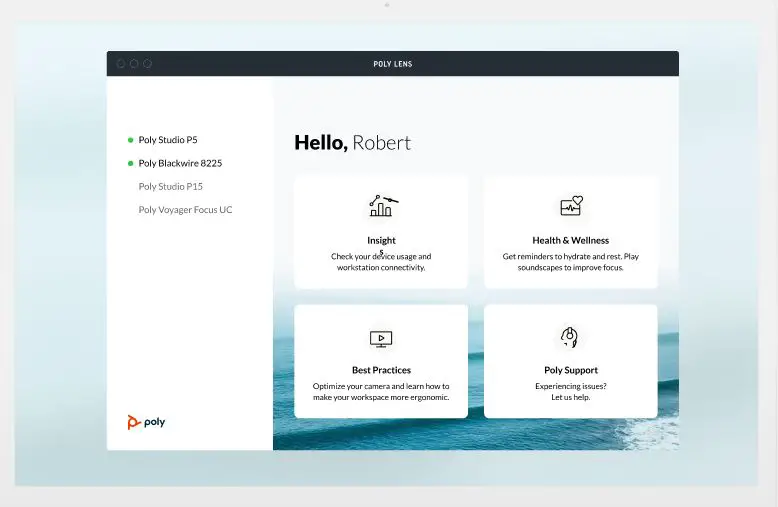Open the Poly Support card title
The height and width of the screenshot is (507, 778).
tap(571, 370)
